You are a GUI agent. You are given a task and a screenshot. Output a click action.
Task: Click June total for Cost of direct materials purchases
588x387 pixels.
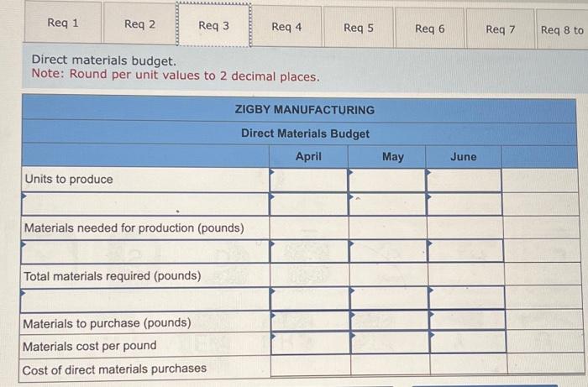[469, 364]
